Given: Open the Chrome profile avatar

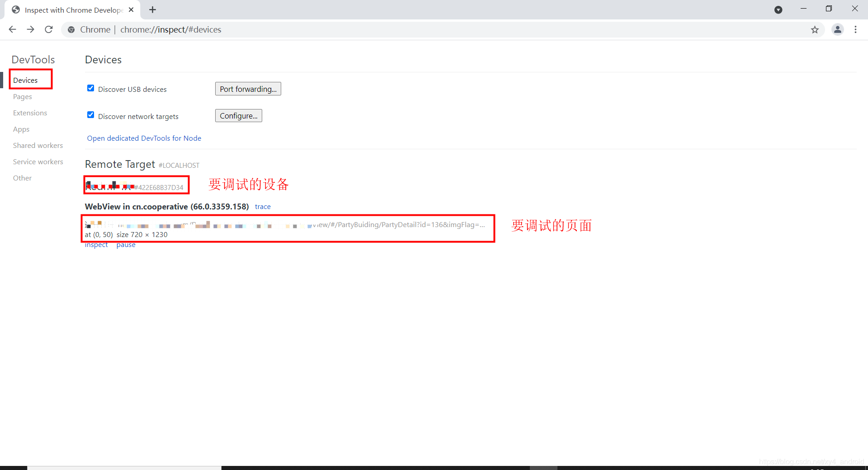Looking at the screenshot, I should [x=838, y=29].
